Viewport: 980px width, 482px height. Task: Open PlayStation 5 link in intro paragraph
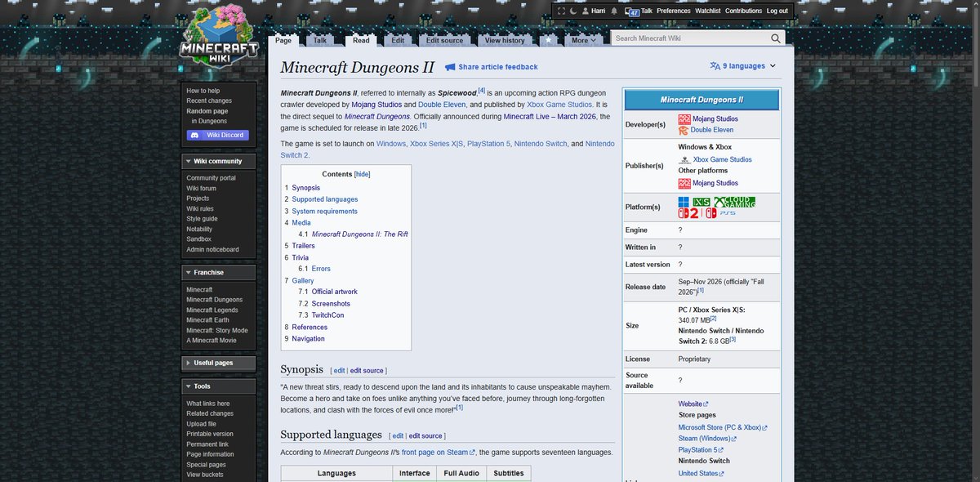click(x=488, y=144)
